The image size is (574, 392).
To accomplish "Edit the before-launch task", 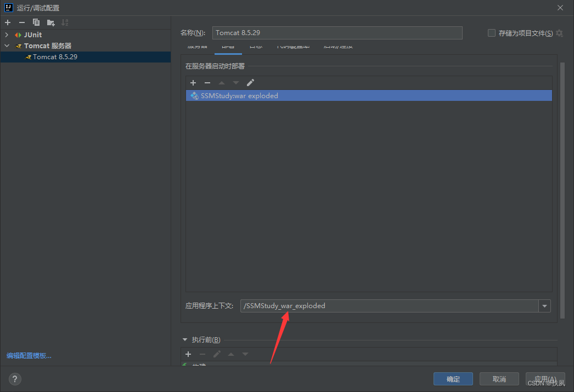I will click(217, 354).
